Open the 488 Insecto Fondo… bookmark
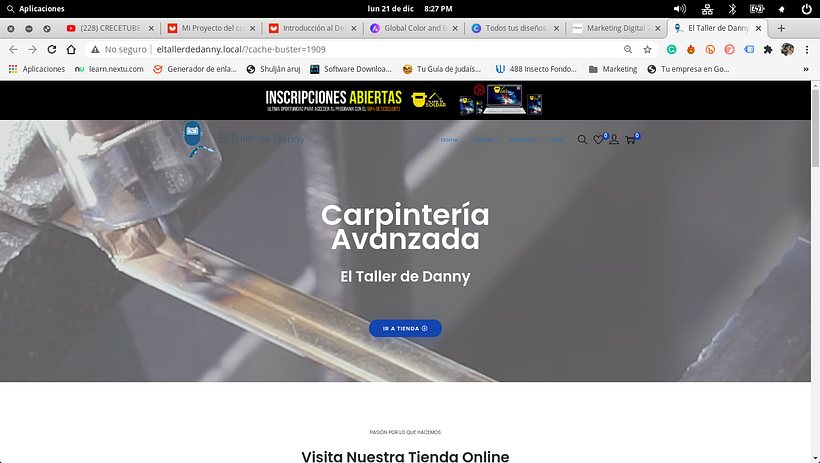 click(536, 69)
